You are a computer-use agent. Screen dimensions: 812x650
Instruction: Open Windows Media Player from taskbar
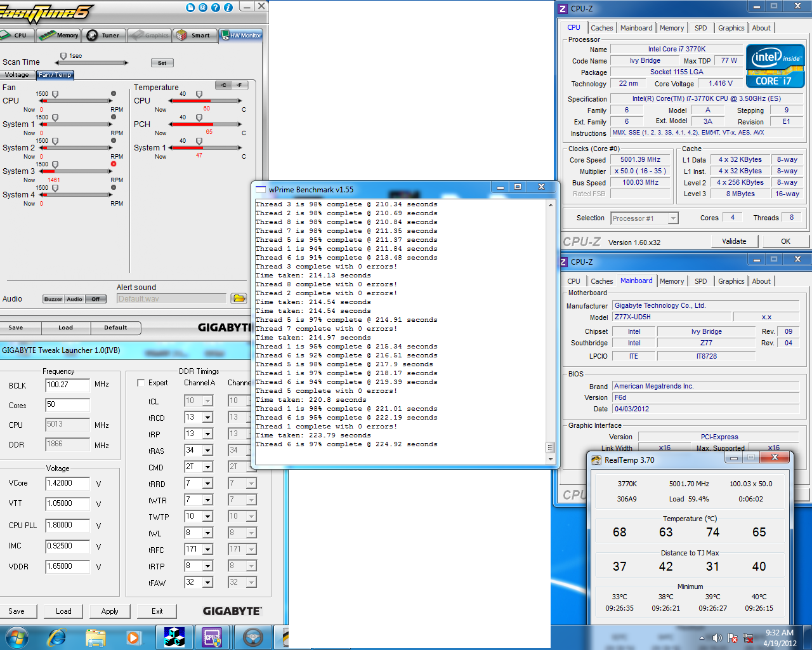click(x=133, y=637)
